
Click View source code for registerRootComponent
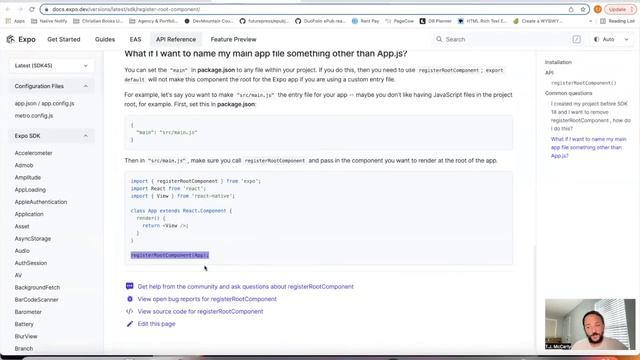point(200,311)
